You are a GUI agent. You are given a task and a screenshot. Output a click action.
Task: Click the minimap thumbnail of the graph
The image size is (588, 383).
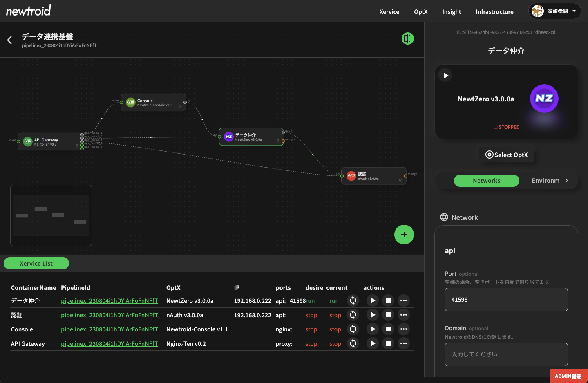[x=51, y=215]
